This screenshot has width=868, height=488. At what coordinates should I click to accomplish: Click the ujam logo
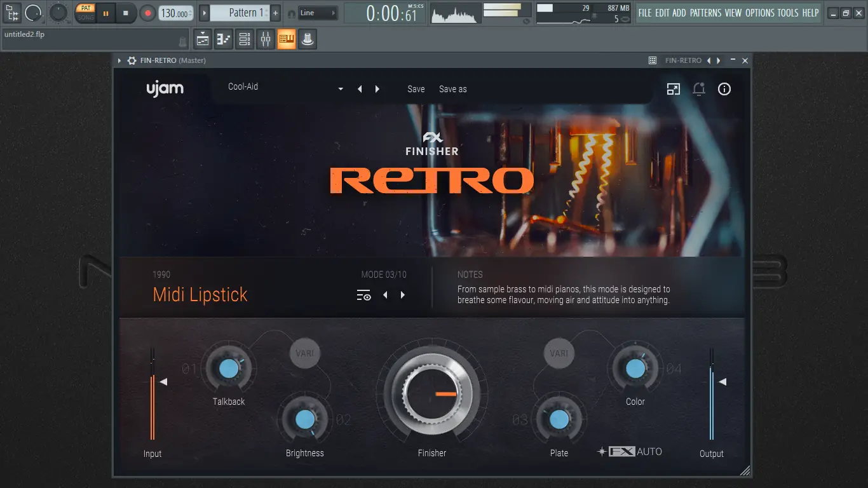pos(165,89)
